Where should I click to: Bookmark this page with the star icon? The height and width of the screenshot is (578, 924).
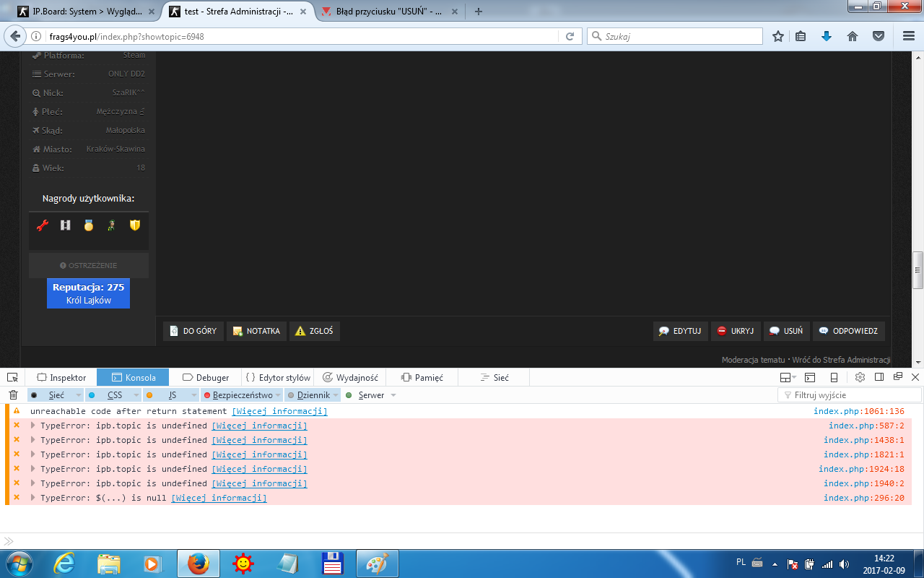(x=778, y=36)
